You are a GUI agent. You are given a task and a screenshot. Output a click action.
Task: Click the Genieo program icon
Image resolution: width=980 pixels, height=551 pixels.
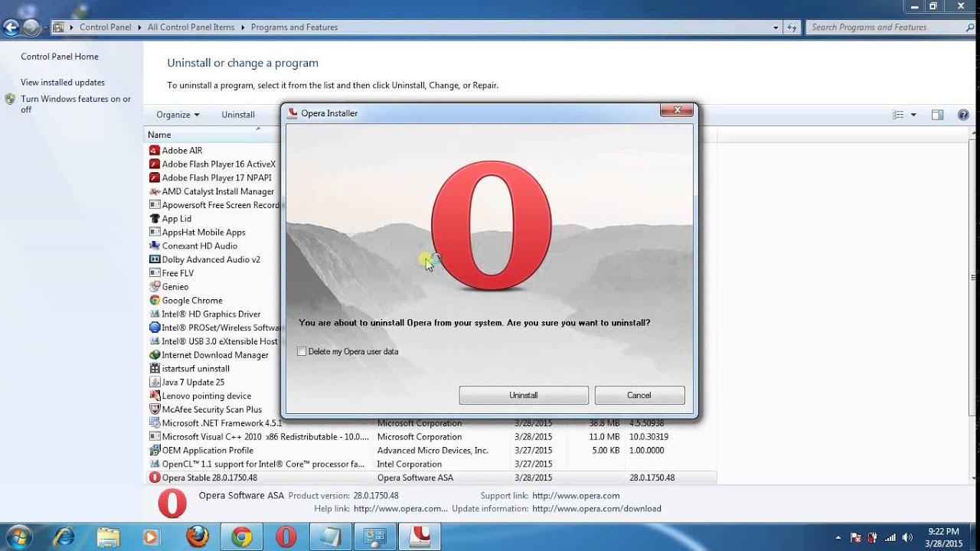(x=155, y=287)
